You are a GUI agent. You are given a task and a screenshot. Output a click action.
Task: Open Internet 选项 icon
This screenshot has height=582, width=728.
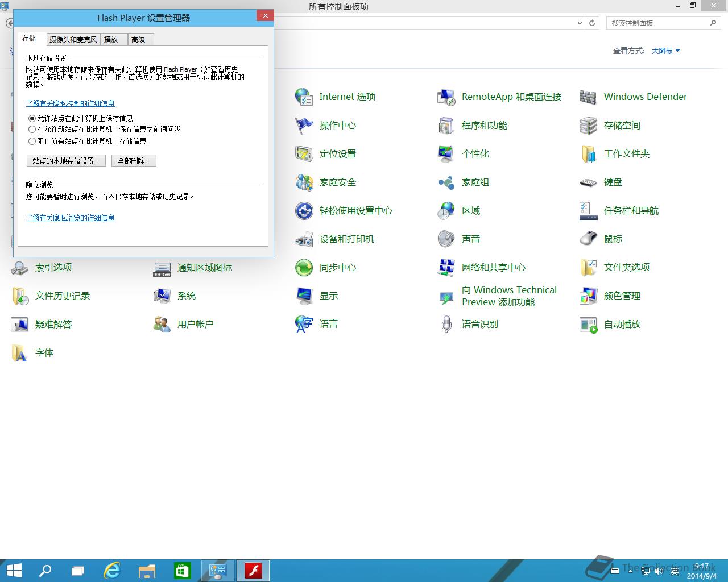pos(304,97)
